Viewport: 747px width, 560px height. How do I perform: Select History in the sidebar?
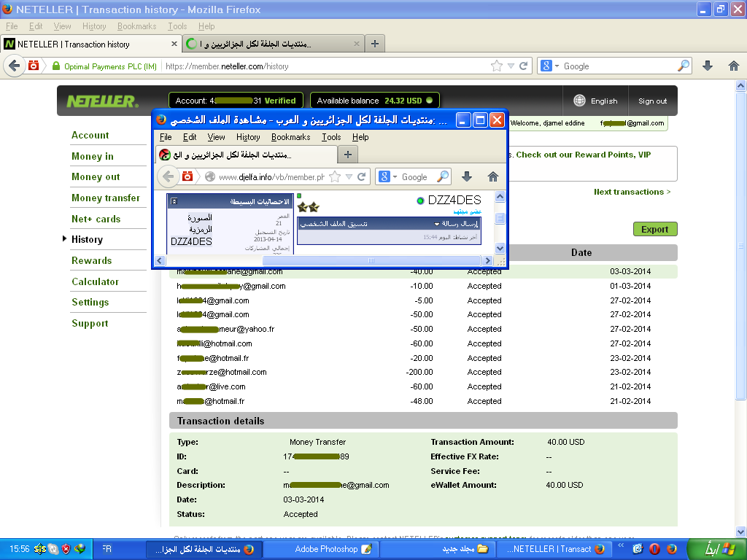87,239
